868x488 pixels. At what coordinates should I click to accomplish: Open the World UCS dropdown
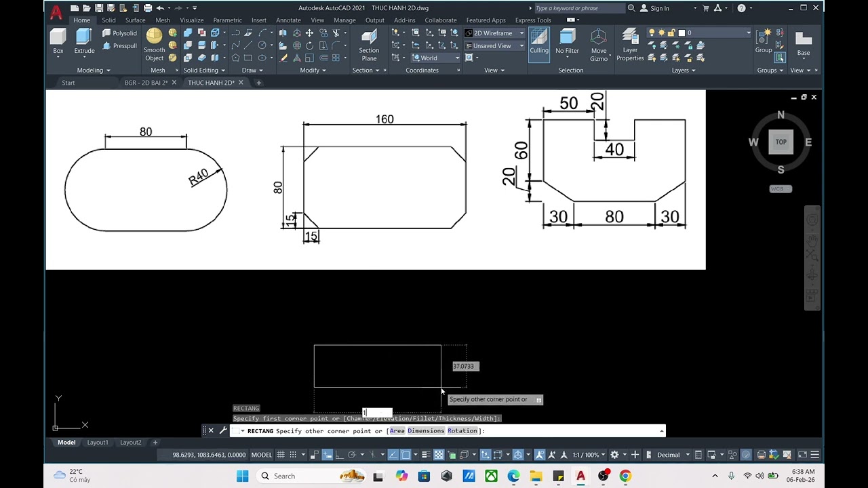[435, 58]
